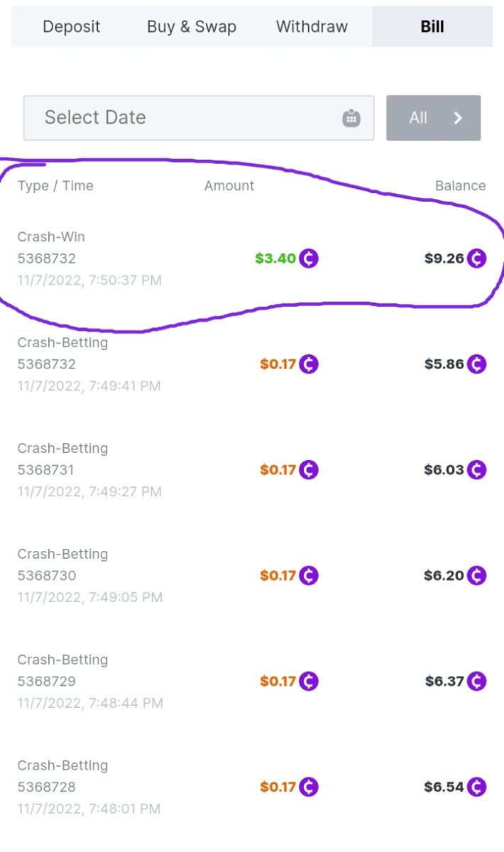Switch to Buy & Swap tab
The height and width of the screenshot is (852, 504).
click(192, 27)
